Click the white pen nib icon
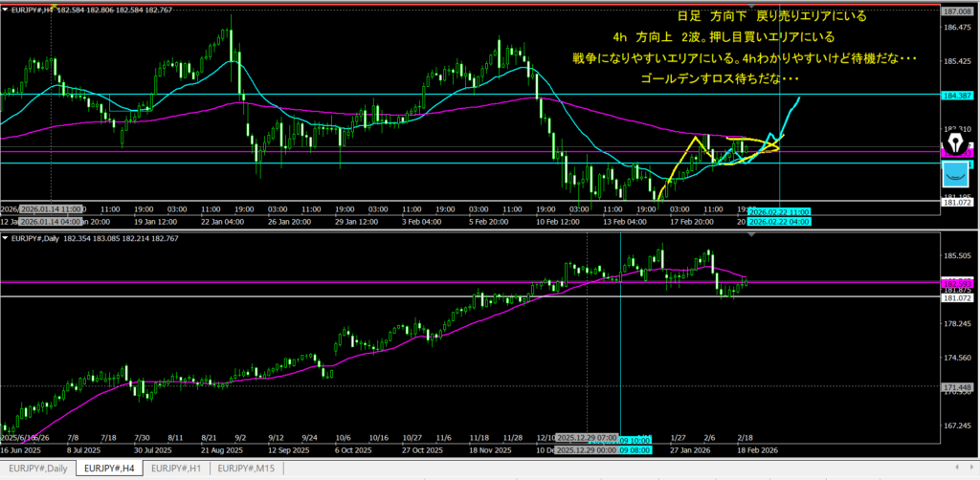Viewport: 980px width, 480px height. (x=956, y=144)
